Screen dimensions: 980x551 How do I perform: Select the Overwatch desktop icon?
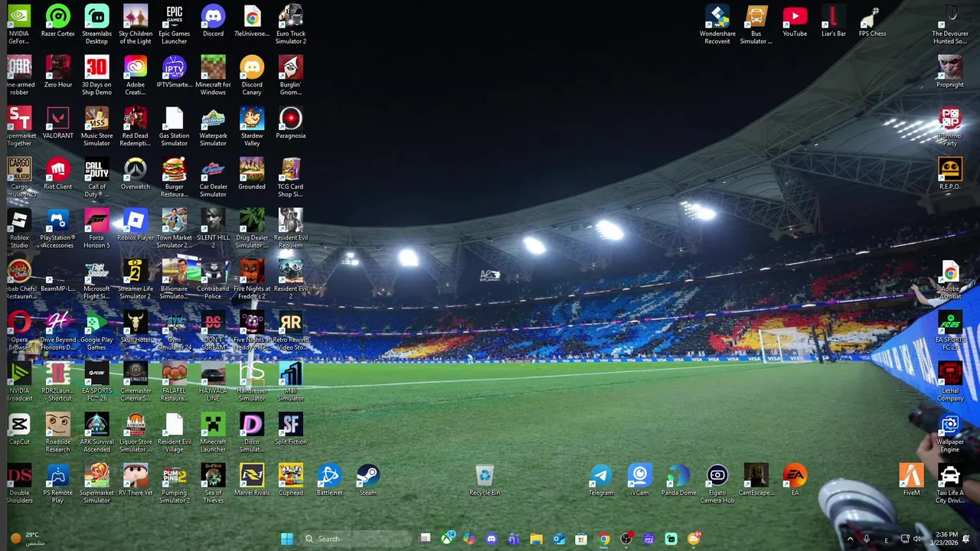136,175
